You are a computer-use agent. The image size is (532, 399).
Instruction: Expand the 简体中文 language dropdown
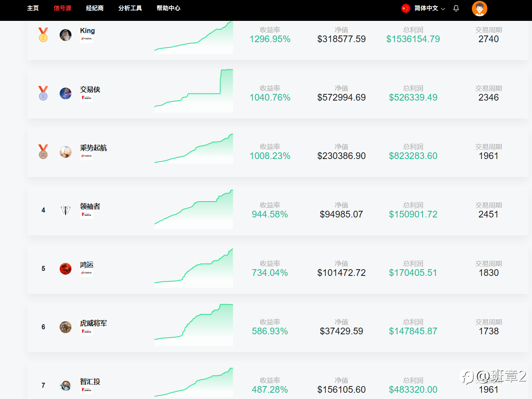430,8
